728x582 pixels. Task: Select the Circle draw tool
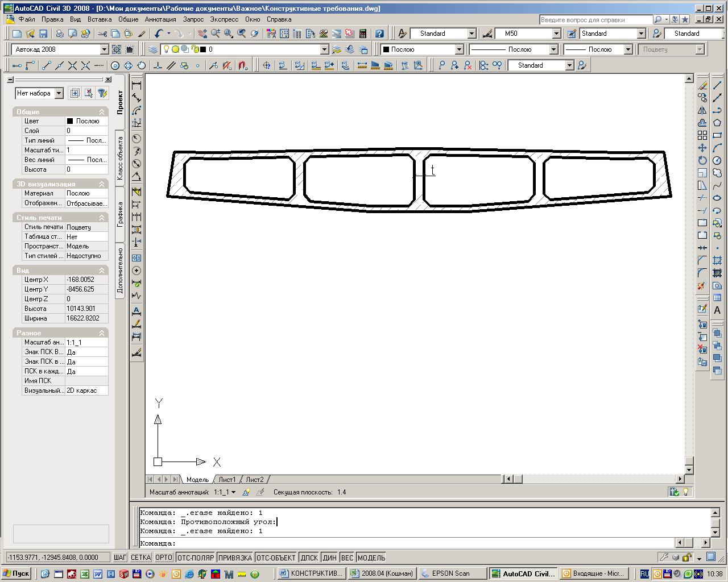[x=717, y=160]
